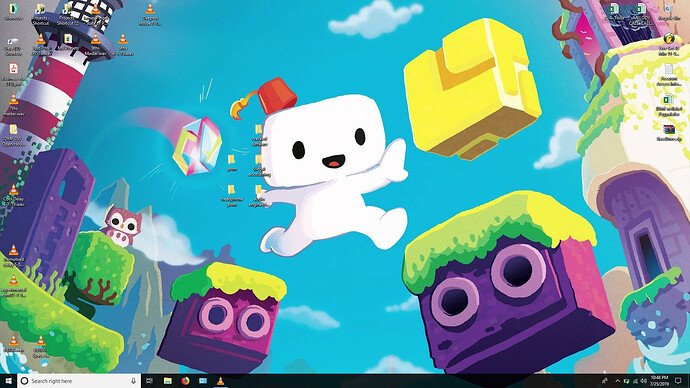Switch to the running VLC taskbar icon
The image size is (690, 388).
tap(220, 381)
